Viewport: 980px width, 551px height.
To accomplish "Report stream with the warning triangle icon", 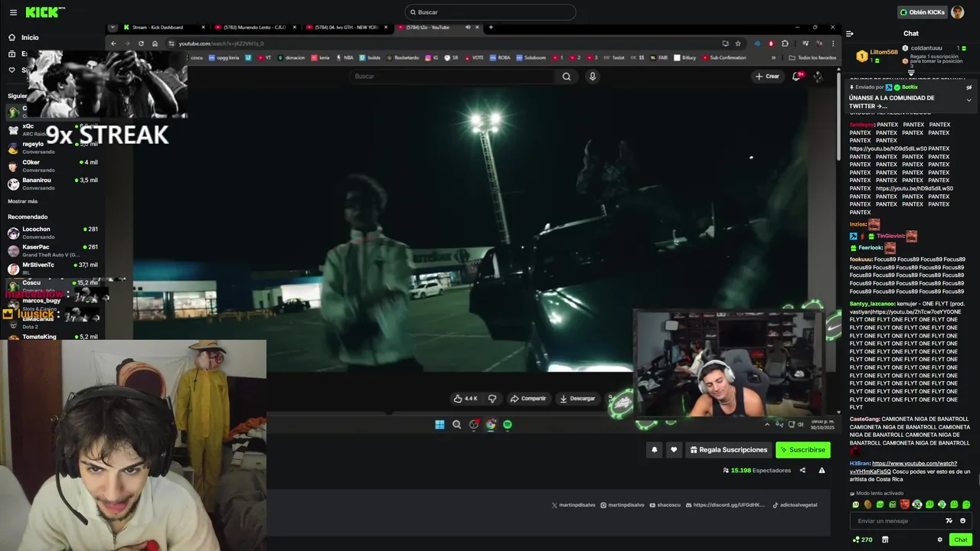I will point(822,471).
